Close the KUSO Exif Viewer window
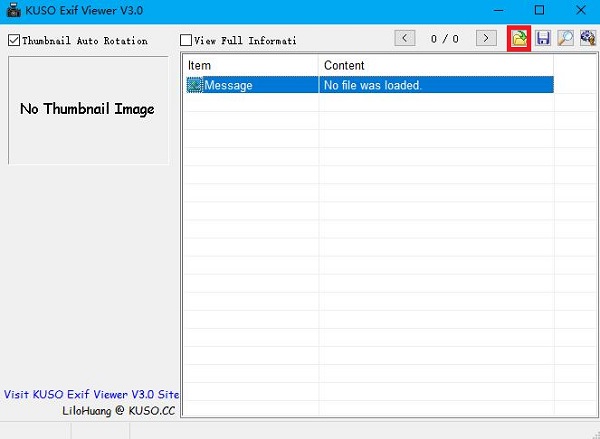Viewport: 600px width, 439px height. [580, 10]
